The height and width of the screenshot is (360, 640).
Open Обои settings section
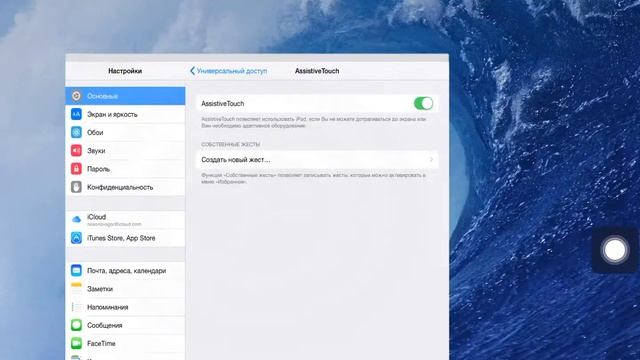(125, 132)
